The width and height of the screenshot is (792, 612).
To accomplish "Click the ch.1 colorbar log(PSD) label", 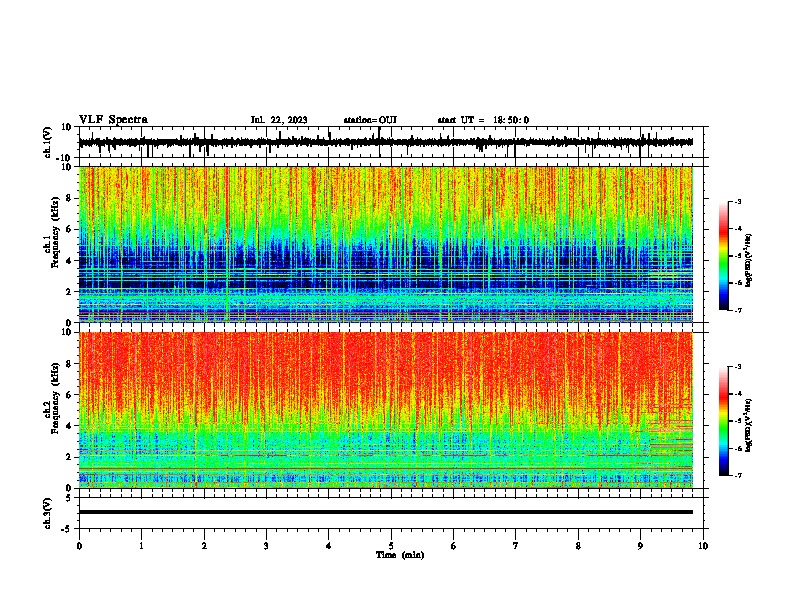I will 748,260.
